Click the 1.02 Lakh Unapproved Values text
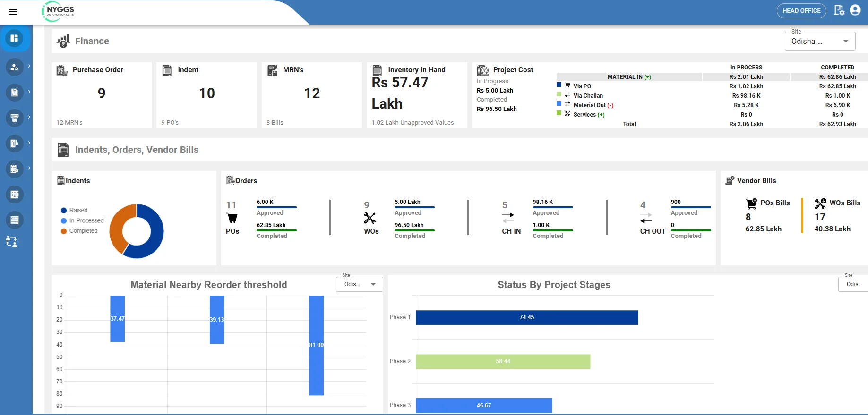Screen dimensions: 868x415 pyautogui.click(x=413, y=122)
